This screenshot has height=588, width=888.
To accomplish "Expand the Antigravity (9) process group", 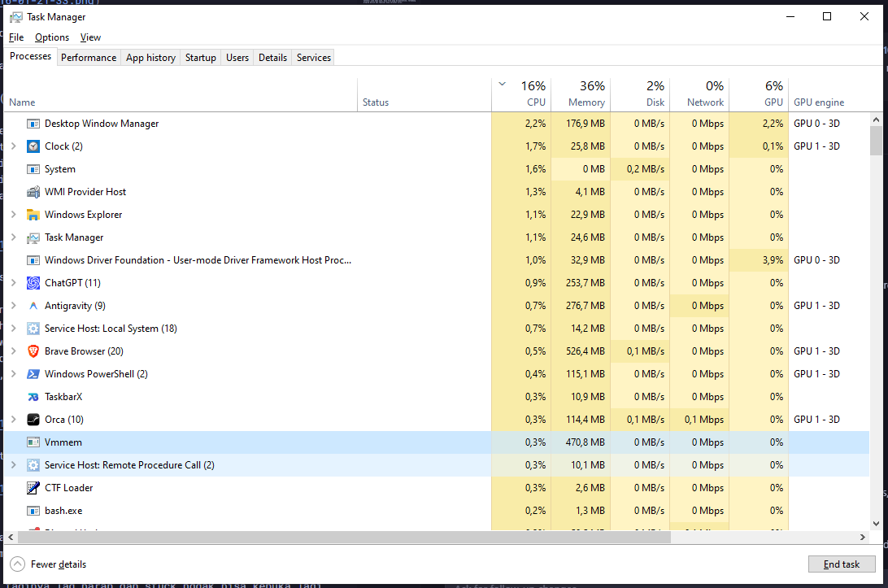I will pos(14,306).
